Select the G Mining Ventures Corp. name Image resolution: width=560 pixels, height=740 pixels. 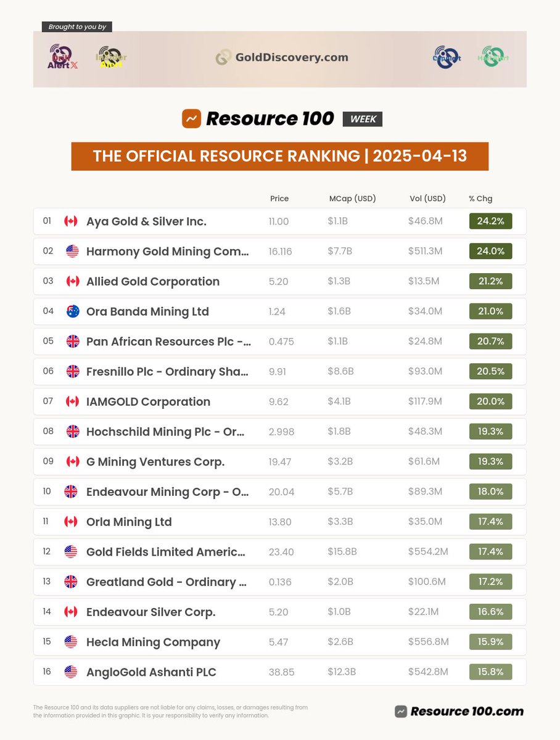click(x=155, y=462)
